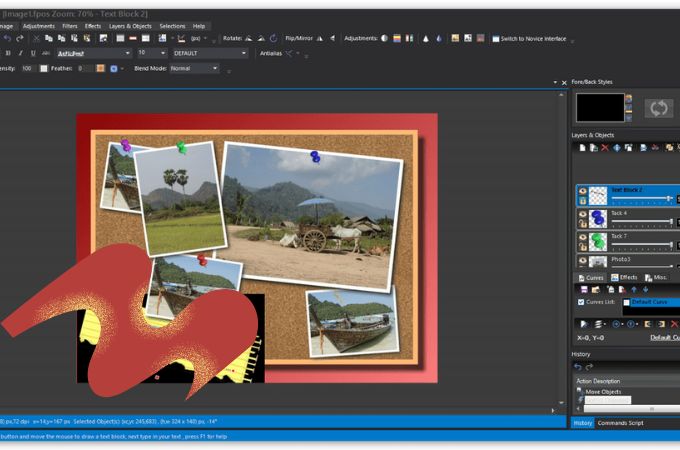The height and width of the screenshot is (450, 680).
Task: Open the (px) units dropdown
Action: click(205, 39)
